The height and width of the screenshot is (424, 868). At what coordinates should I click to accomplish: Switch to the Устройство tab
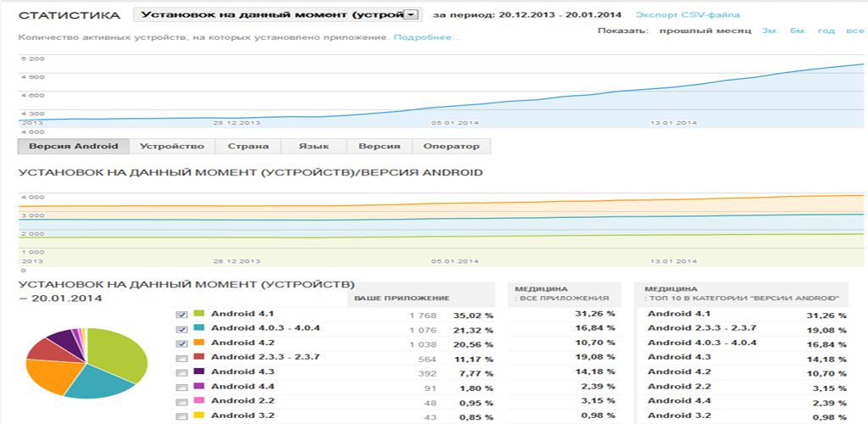coord(172,146)
